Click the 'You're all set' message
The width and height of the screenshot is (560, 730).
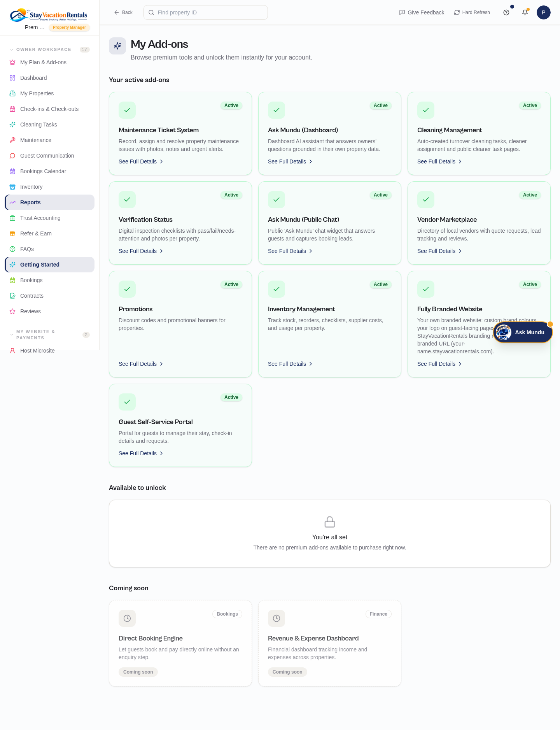point(330,537)
